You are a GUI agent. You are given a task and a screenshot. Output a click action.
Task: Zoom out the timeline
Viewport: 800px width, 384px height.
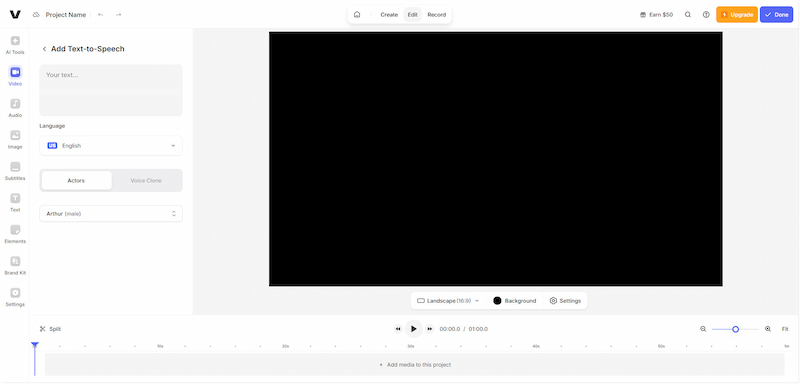pos(703,329)
